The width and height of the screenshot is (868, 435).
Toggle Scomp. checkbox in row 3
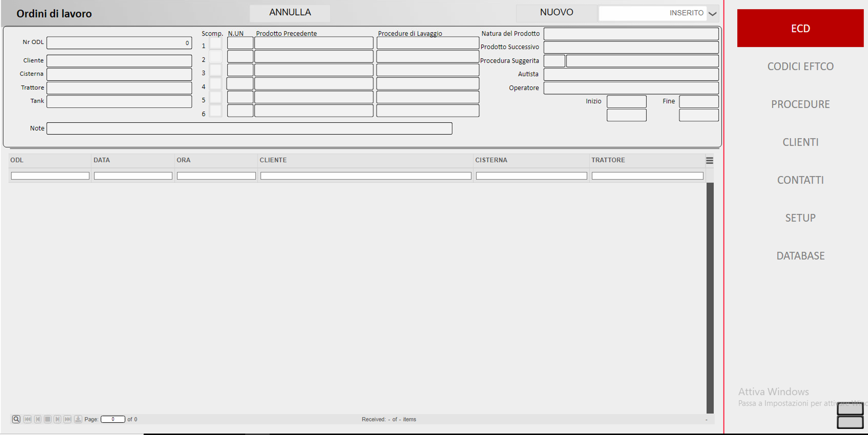[x=215, y=70]
